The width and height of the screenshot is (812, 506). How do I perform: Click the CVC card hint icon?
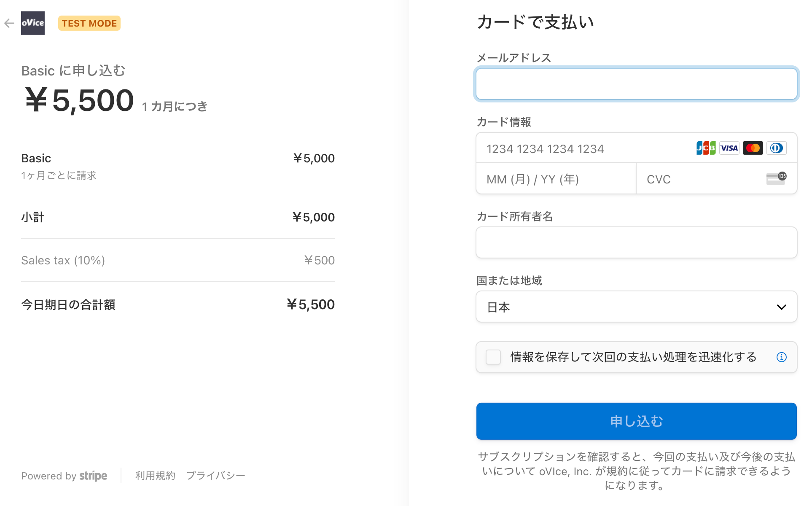(x=776, y=179)
